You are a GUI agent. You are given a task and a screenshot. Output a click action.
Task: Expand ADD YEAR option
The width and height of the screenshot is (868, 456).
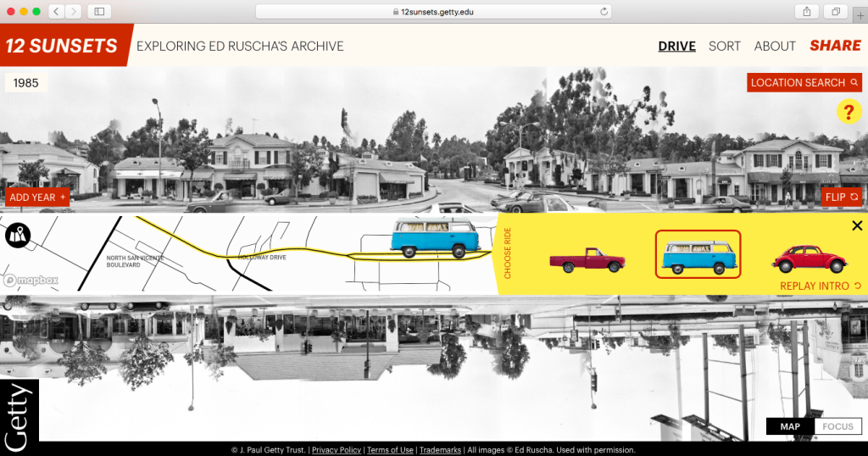click(x=37, y=197)
